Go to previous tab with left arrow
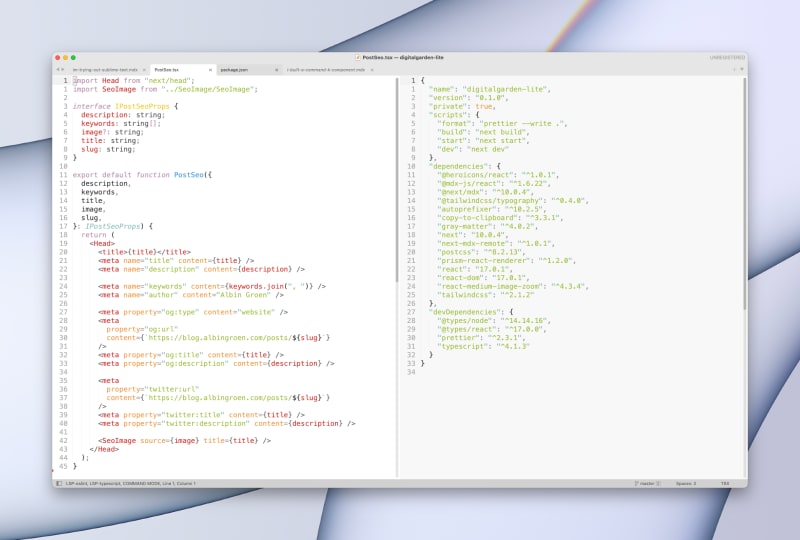 coord(58,69)
